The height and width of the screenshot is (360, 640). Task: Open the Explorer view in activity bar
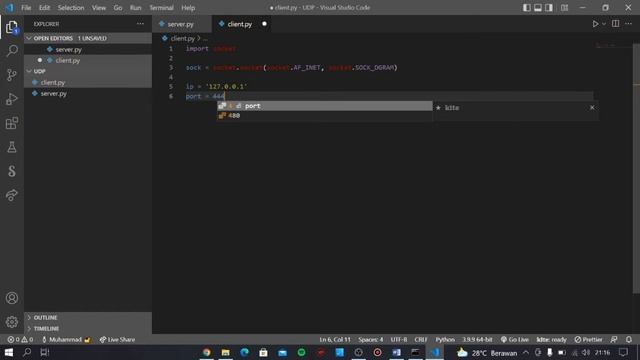pos(12,27)
